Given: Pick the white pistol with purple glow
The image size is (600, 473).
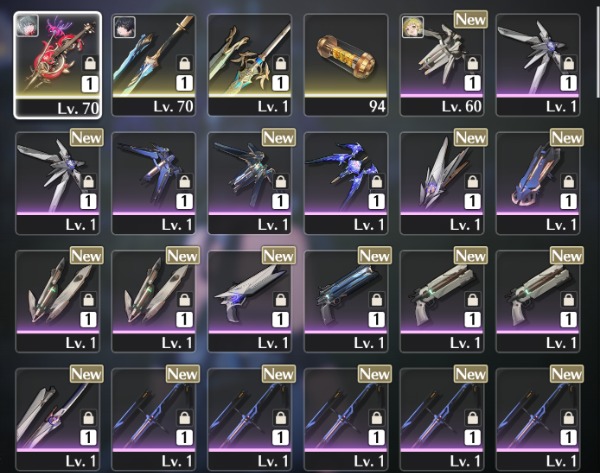Looking at the screenshot, I should point(249,301).
